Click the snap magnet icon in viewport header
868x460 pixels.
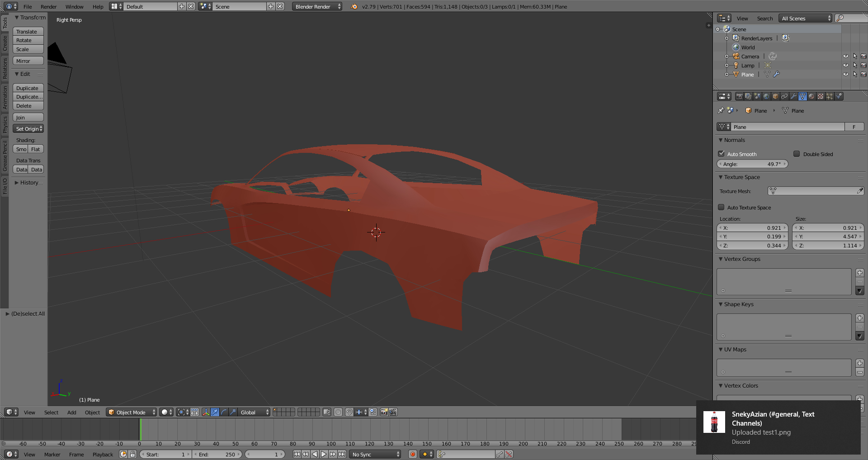pos(349,412)
